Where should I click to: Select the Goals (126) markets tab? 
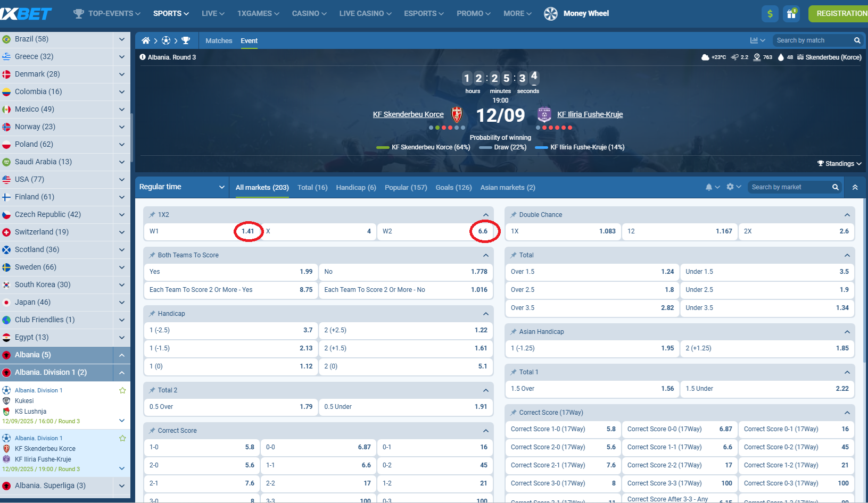[453, 187]
